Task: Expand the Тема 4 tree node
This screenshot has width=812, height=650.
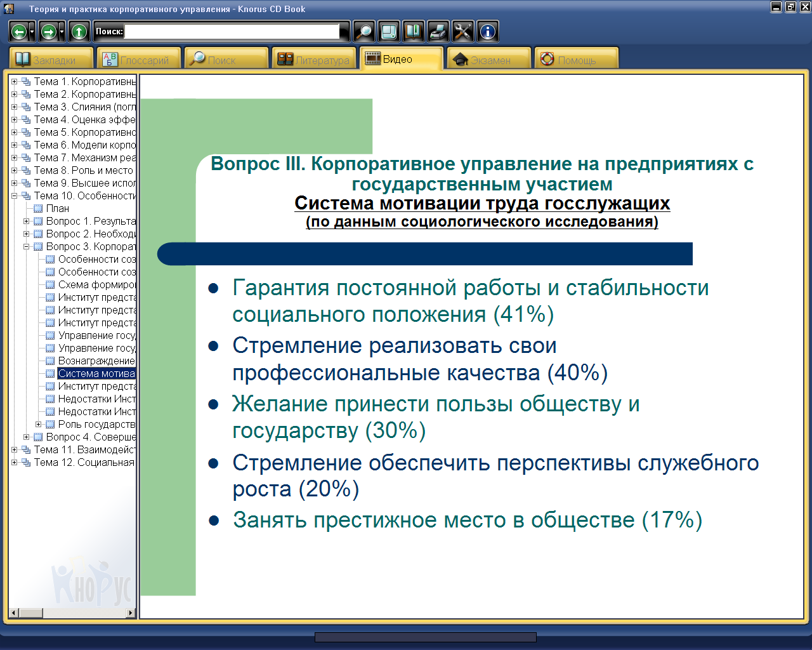Action: click(x=14, y=119)
